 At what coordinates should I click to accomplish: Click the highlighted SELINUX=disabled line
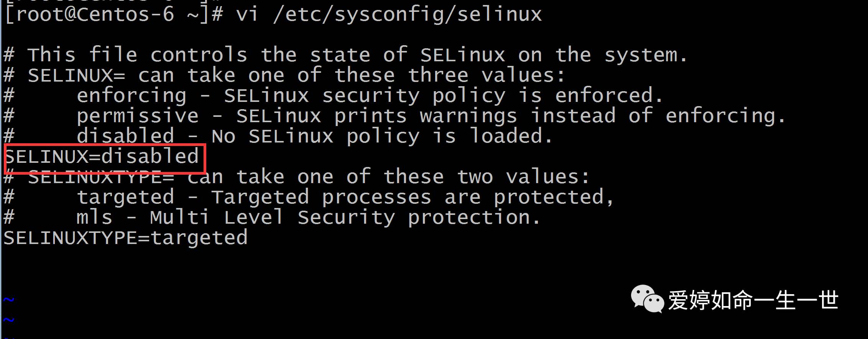coord(102,157)
